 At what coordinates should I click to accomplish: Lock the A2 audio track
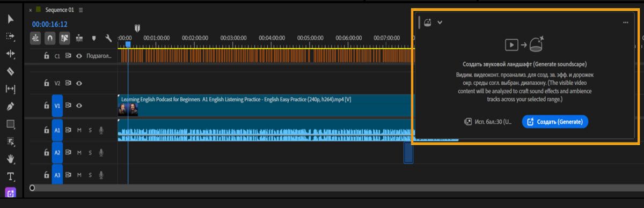47,153
